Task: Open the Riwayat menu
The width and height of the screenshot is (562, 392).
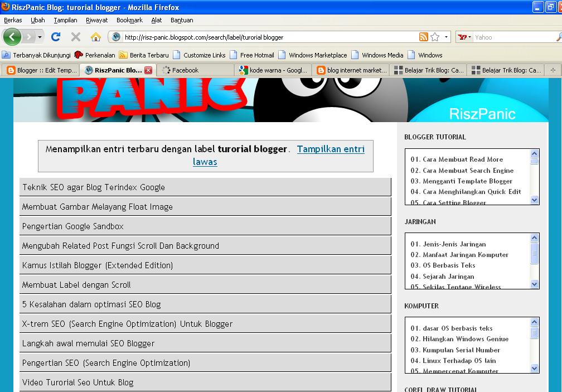Action: (x=97, y=20)
